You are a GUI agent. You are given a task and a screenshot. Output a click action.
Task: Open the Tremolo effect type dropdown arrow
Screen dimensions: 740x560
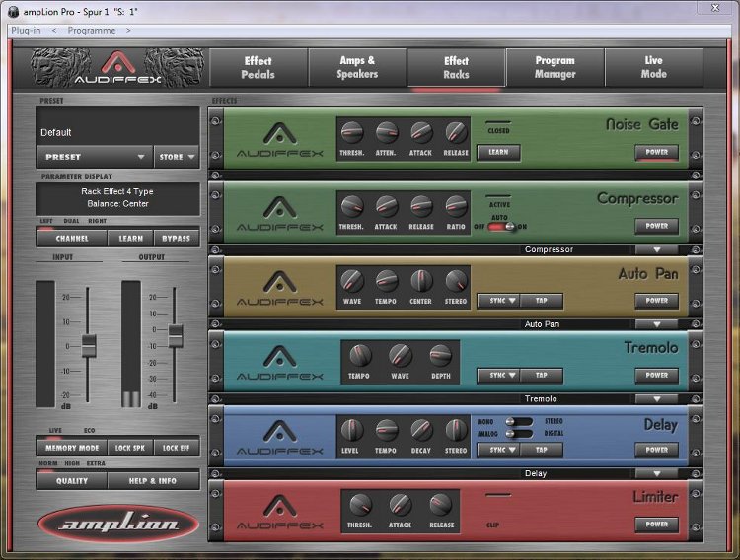(656, 399)
